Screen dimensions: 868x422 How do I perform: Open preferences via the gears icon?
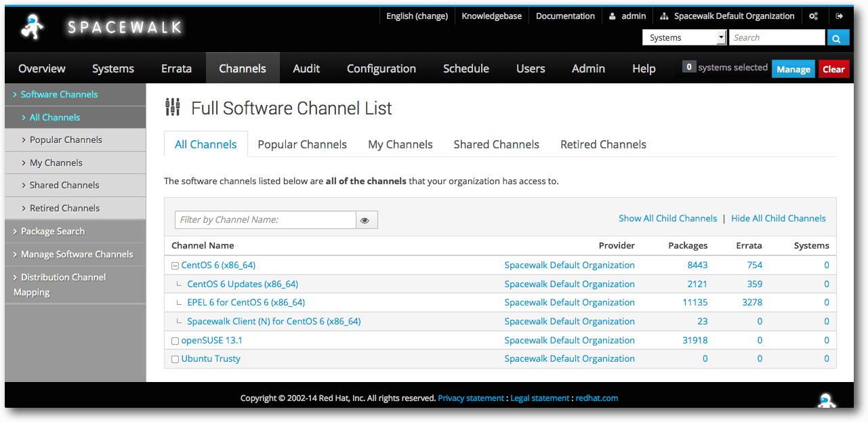[813, 16]
